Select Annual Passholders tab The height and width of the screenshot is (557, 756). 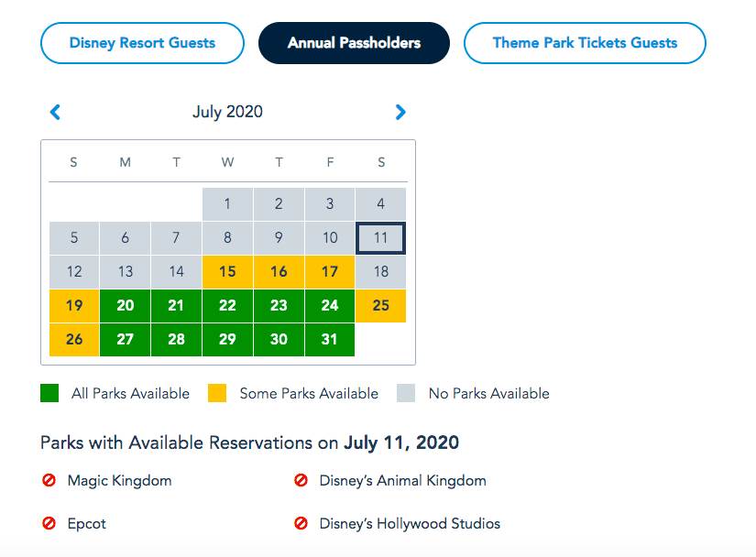tap(354, 43)
